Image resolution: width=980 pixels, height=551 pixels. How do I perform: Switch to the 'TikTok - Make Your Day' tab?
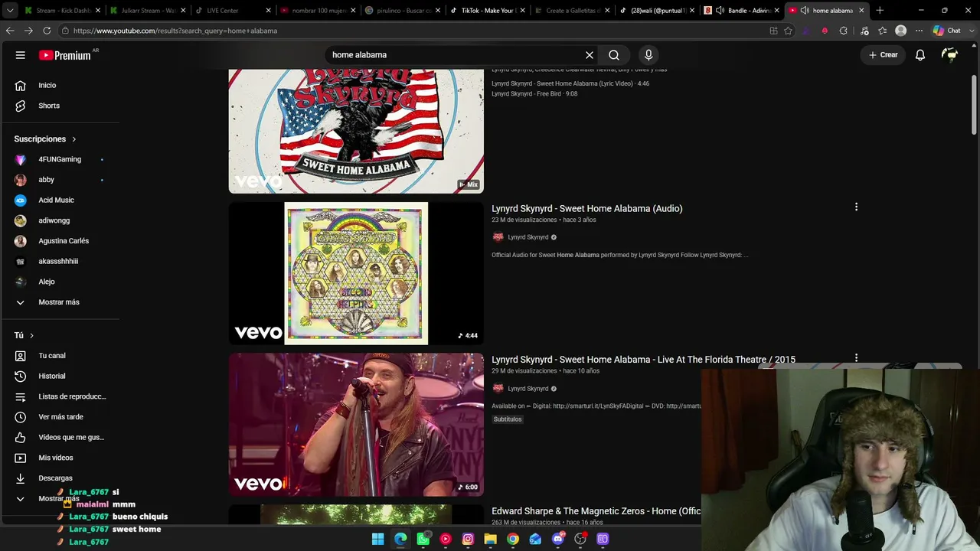(488, 11)
